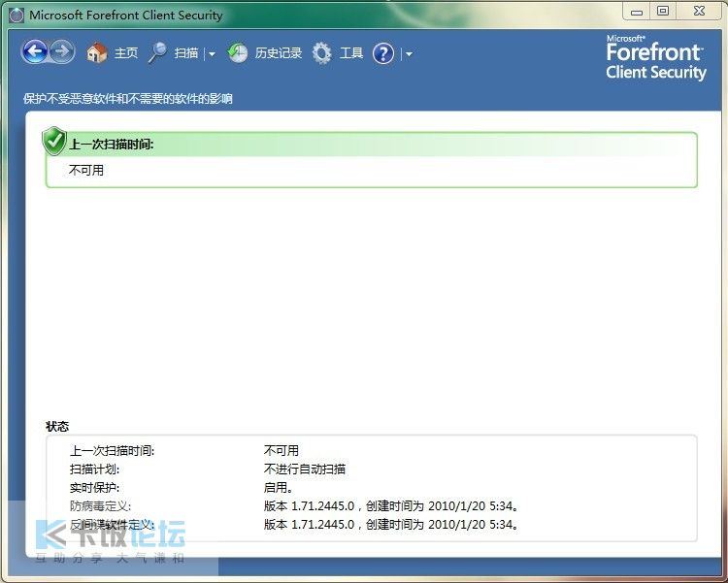Image resolution: width=728 pixels, height=583 pixels.
Task: Close the Forefront Client Security window
Action: click(x=699, y=11)
